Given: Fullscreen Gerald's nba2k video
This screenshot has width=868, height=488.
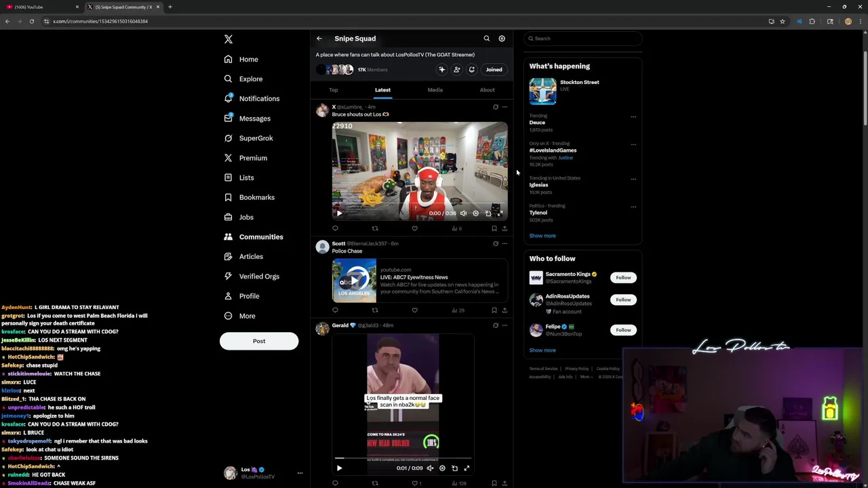Looking at the screenshot, I should coord(467,468).
